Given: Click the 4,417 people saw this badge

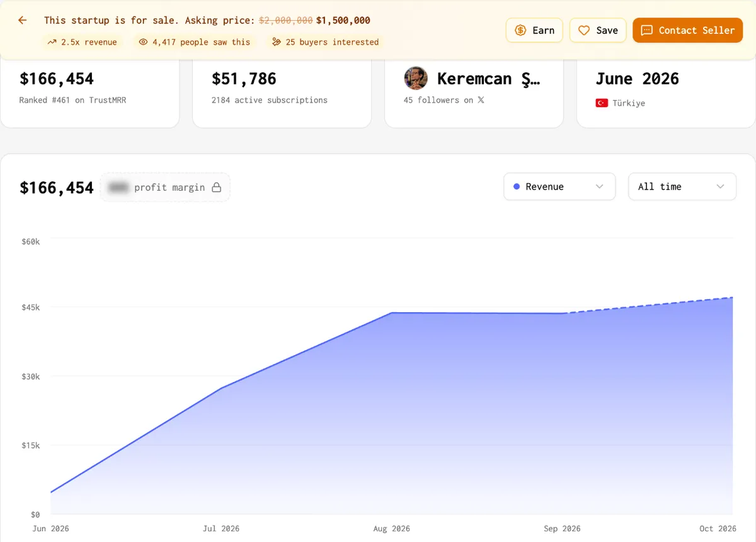Looking at the screenshot, I should click(195, 42).
